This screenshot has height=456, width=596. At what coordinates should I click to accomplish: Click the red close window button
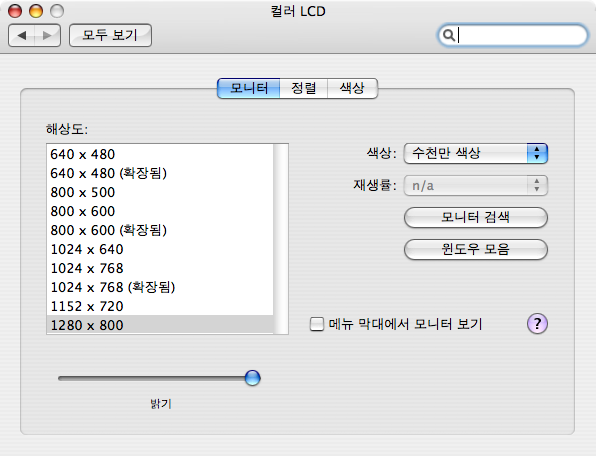(x=15, y=11)
